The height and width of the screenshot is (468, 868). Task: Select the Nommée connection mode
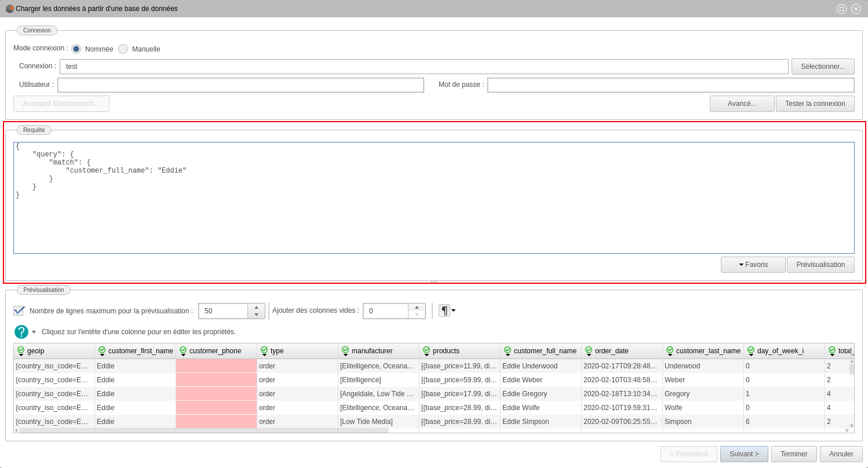point(76,49)
